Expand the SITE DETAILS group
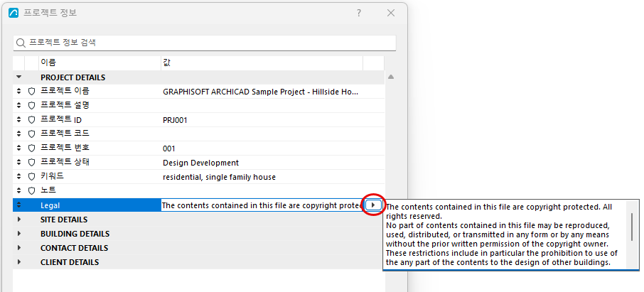This screenshot has height=292, width=644. click(x=18, y=220)
